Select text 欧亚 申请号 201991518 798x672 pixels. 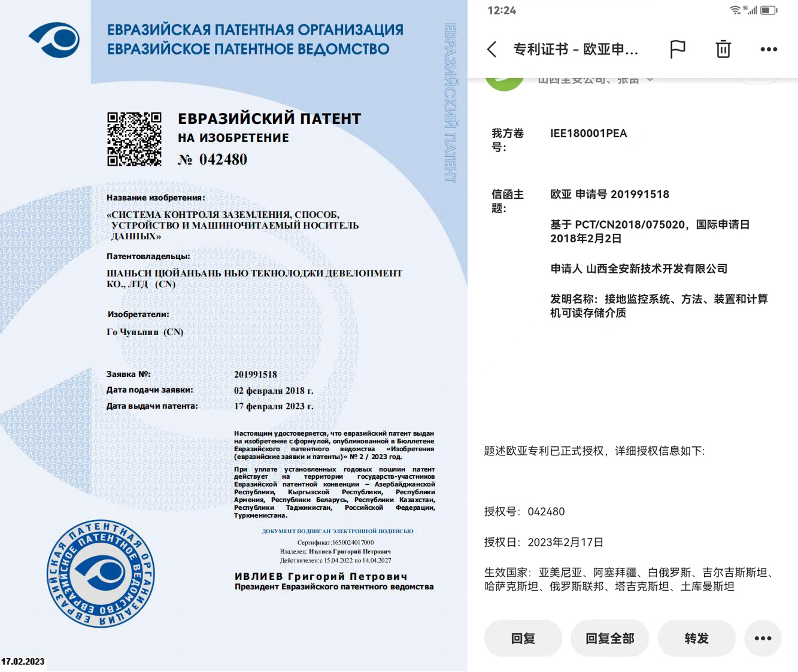tap(609, 194)
